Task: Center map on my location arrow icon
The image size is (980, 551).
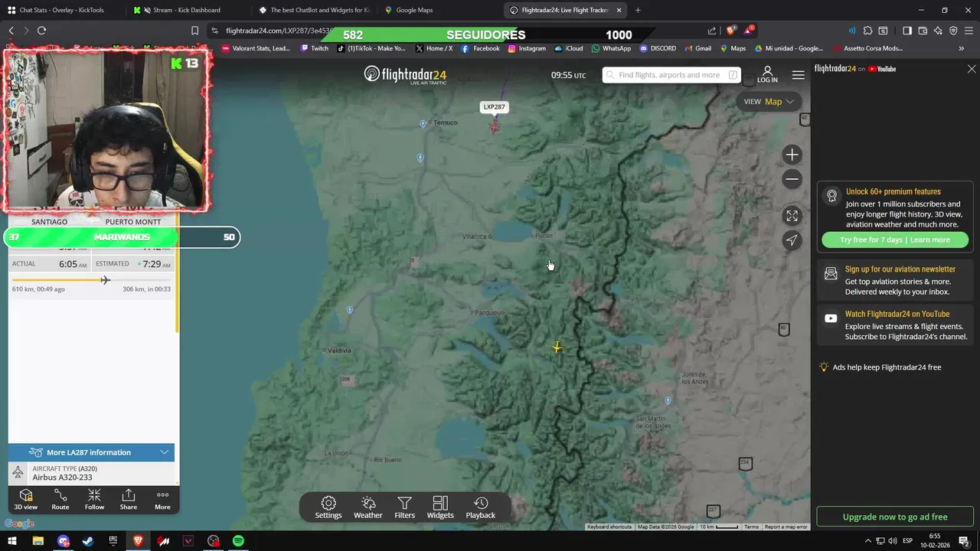Action: click(792, 240)
